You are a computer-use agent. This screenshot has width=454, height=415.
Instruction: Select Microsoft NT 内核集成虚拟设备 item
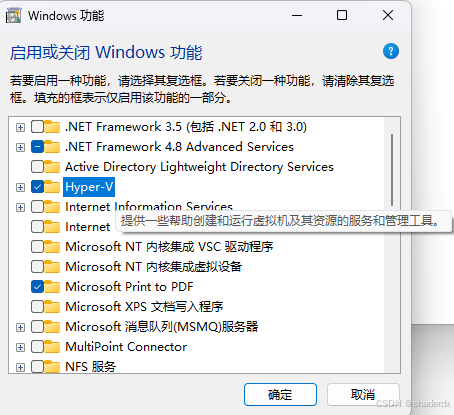point(153,267)
